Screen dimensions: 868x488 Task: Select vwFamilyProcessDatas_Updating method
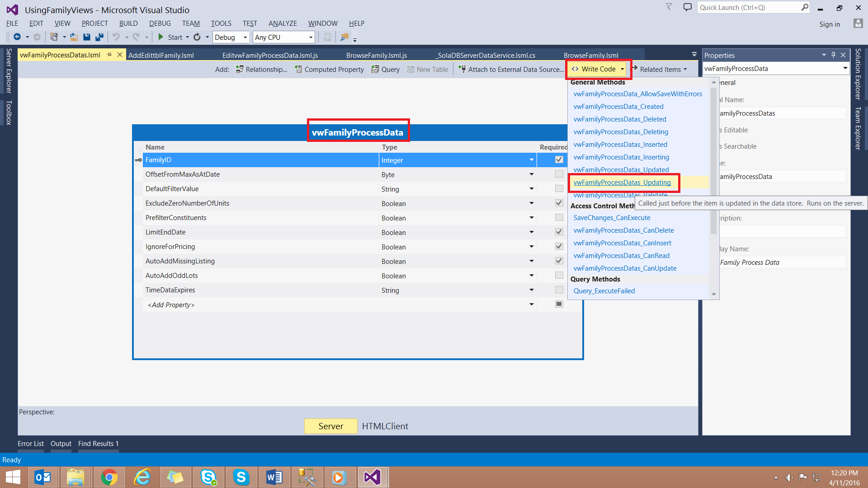pos(622,183)
